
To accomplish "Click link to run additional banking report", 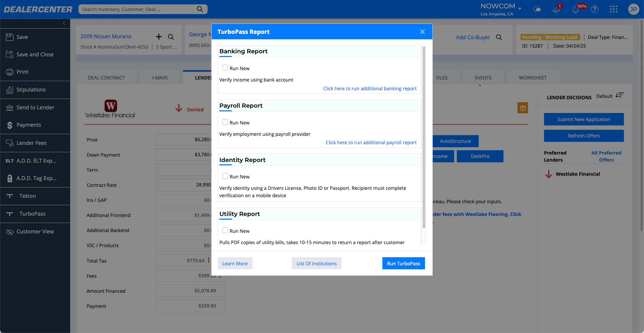I will click(370, 89).
